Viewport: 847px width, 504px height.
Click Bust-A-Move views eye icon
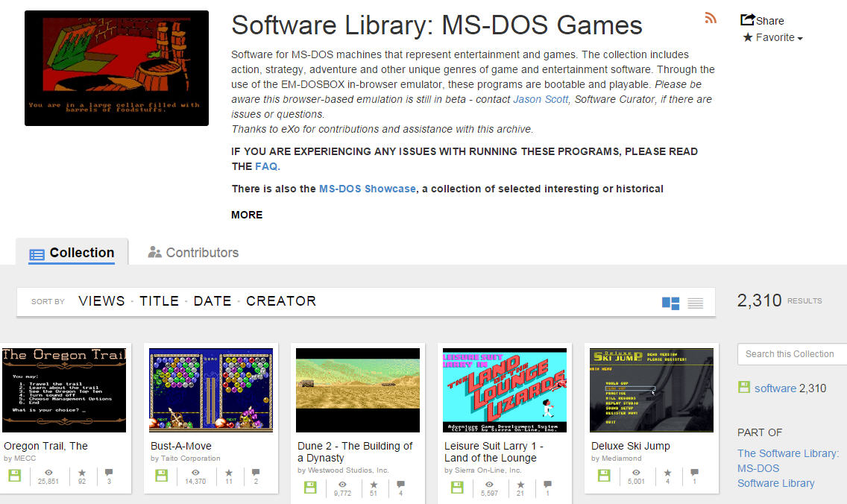coord(195,472)
